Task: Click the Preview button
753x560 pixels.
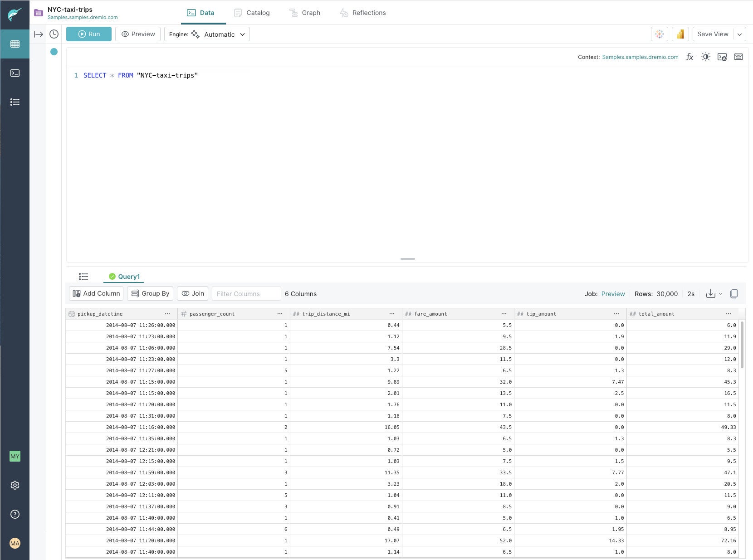Action: (x=138, y=34)
